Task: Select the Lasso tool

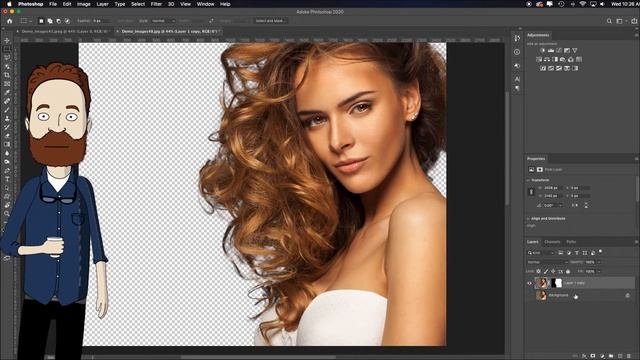Action: 7,58
